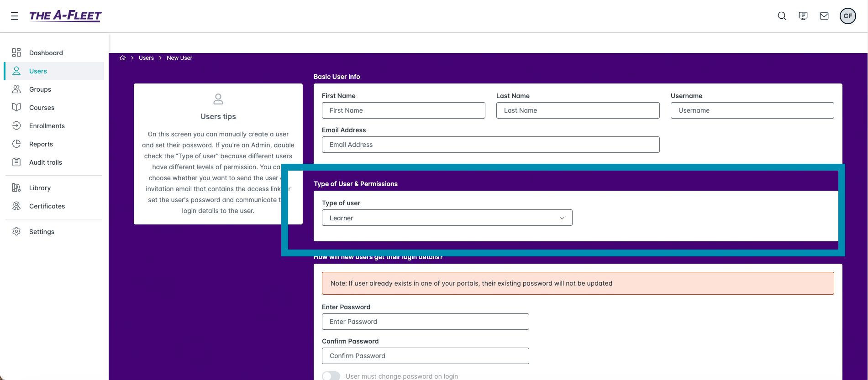Toggle User must change password on login
The height and width of the screenshot is (380, 868).
click(x=331, y=376)
